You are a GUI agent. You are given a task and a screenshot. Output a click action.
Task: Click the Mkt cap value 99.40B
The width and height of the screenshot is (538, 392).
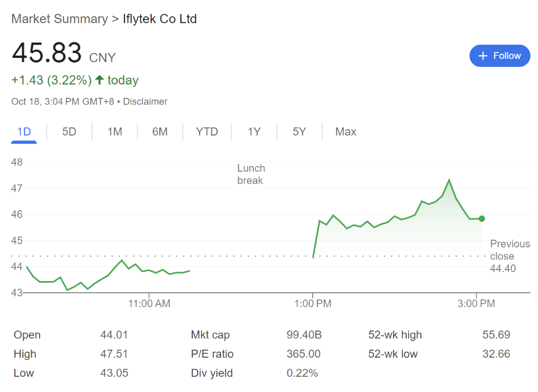(304, 335)
